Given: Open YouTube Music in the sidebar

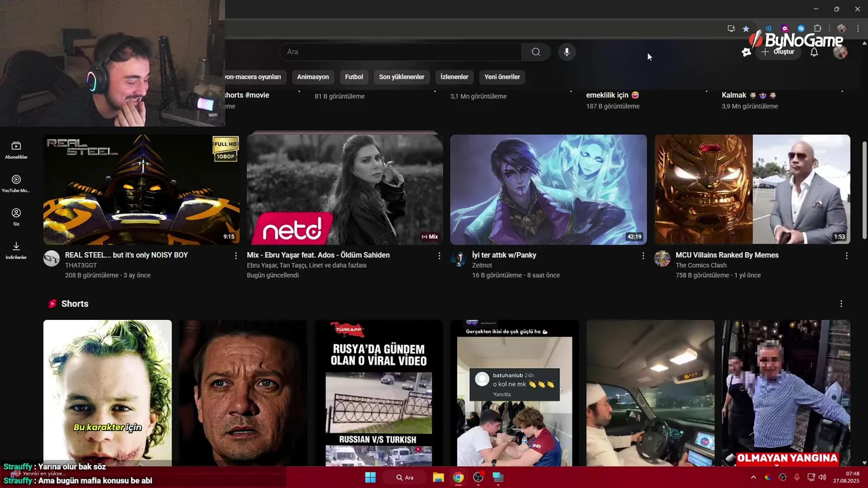Looking at the screenshot, I should point(16,184).
